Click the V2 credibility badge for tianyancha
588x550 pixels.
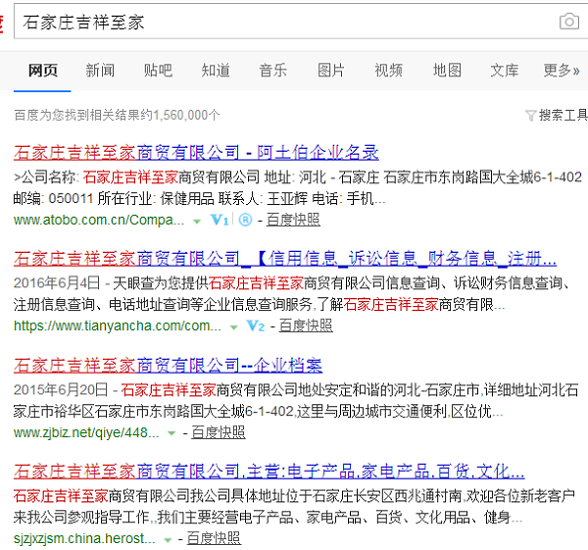coord(256,326)
